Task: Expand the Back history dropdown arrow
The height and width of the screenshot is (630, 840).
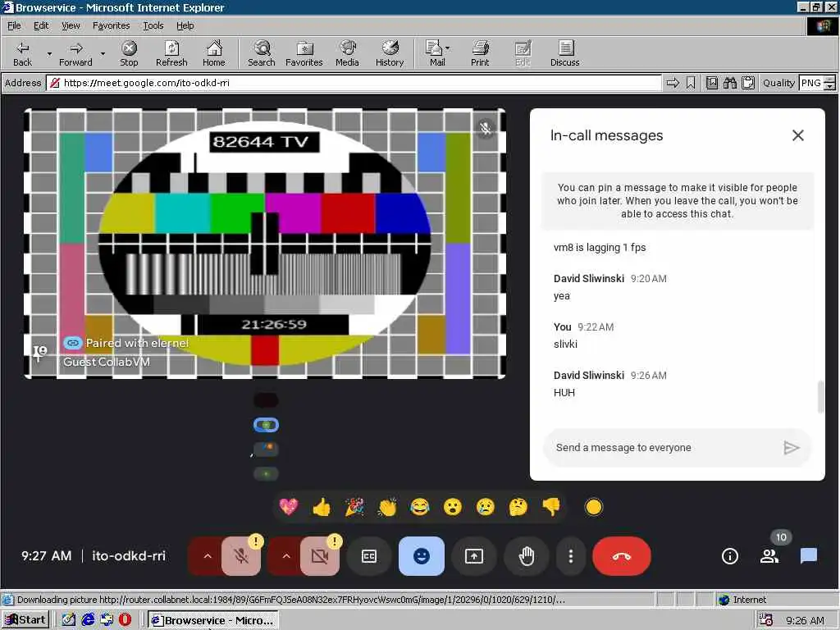Action: [x=49, y=53]
